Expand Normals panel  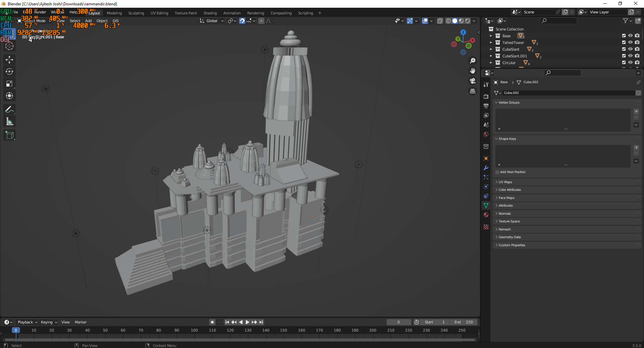[x=567, y=214]
